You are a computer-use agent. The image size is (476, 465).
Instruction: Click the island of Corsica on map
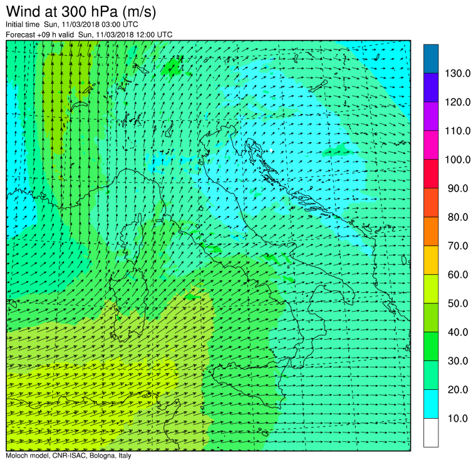point(132,239)
